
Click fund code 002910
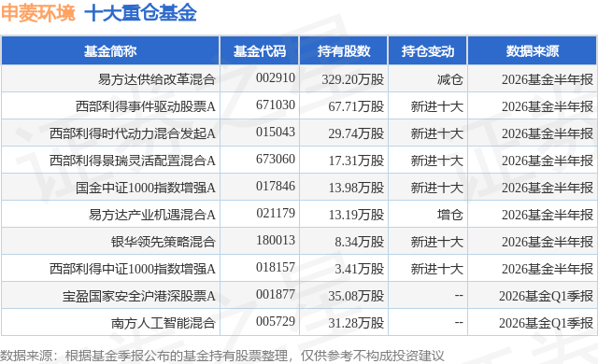click(x=276, y=77)
